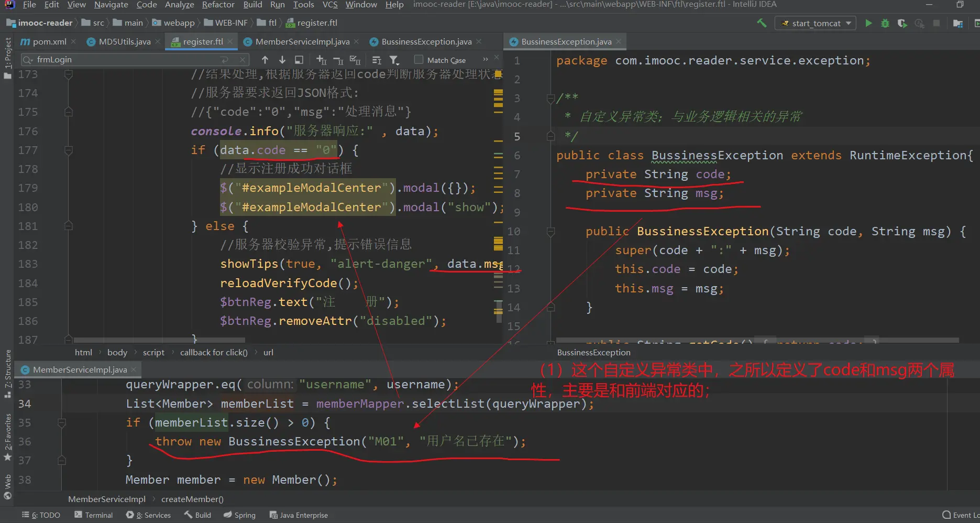Open the Refactor menu

pyautogui.click(x=218, y=5)
